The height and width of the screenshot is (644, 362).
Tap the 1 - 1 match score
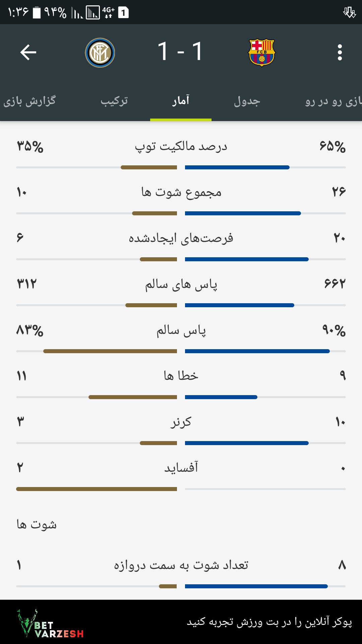pos(181,52)
